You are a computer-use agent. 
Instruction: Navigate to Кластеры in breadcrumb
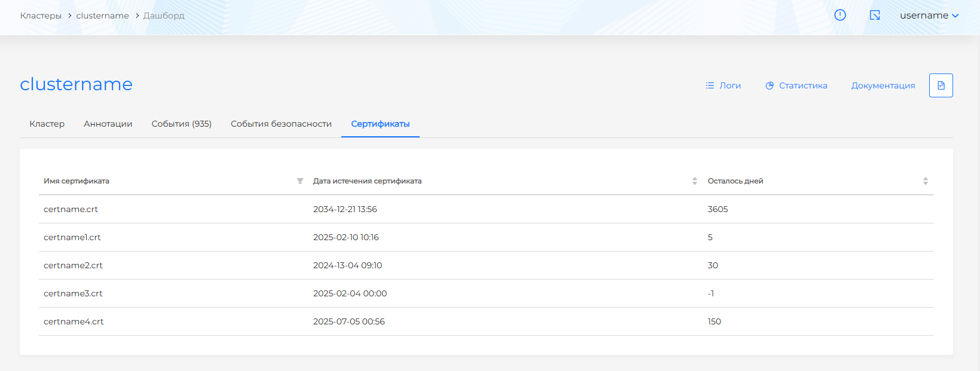click(41, 16)
